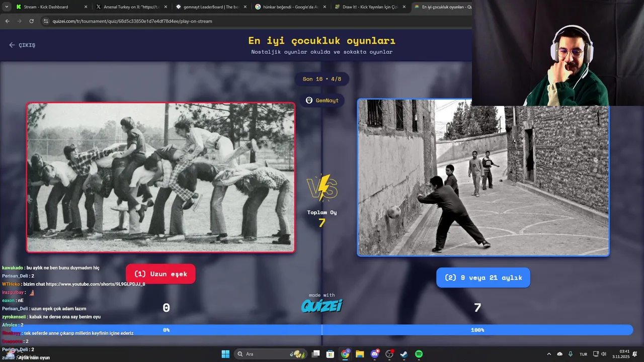Switch to gemnayt LeaderBoard tab

tap(211, 7)
